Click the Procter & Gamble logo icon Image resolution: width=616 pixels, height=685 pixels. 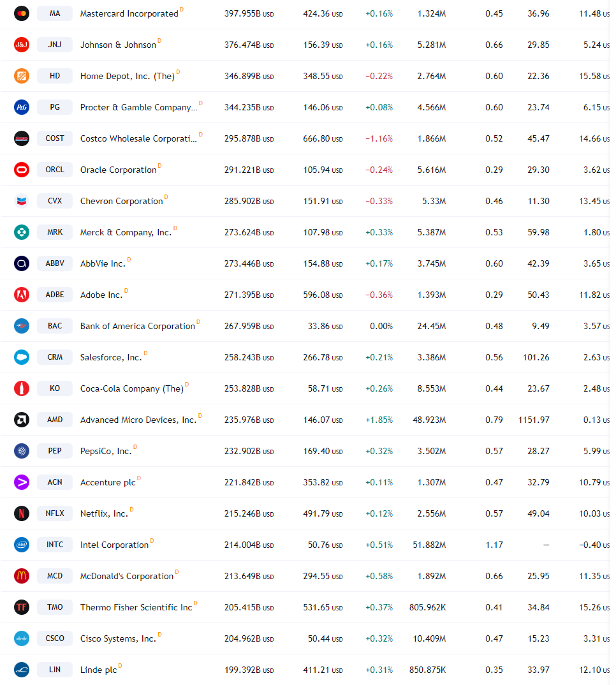coord(22,107)
